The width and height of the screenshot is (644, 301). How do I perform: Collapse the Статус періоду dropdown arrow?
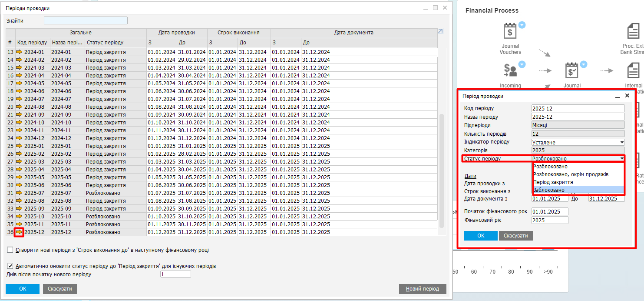(x=622, y=159)
